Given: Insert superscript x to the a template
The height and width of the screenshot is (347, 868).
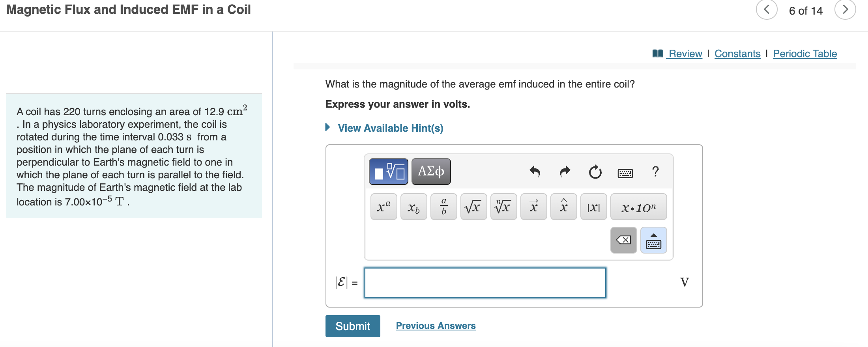Looking at the screenshot, I should tap(384, 207).
